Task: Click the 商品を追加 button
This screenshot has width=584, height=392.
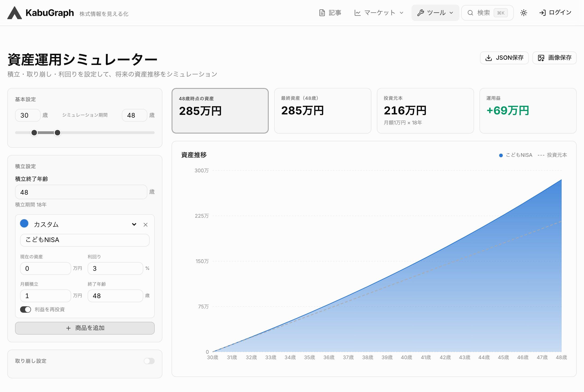Action: point(85,328)
